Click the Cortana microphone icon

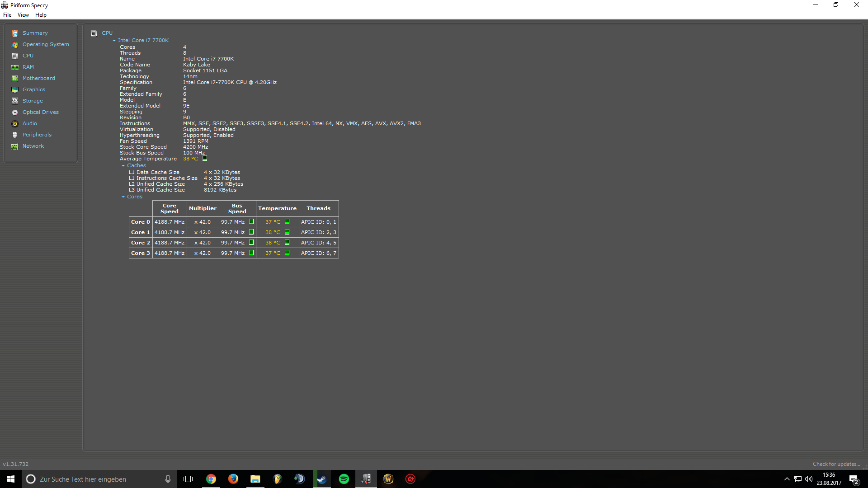point(168,479)
